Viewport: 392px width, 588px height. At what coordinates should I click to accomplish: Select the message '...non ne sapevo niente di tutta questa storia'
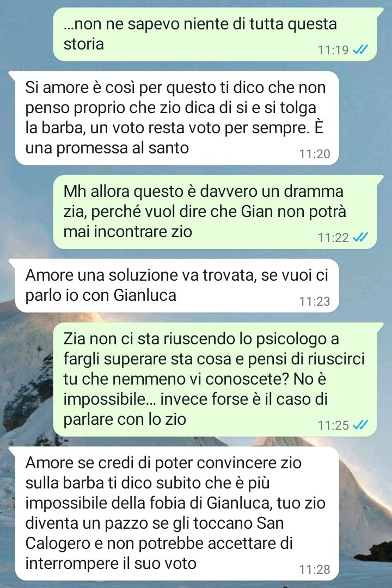pyautogui.click(x=215, y=34)
